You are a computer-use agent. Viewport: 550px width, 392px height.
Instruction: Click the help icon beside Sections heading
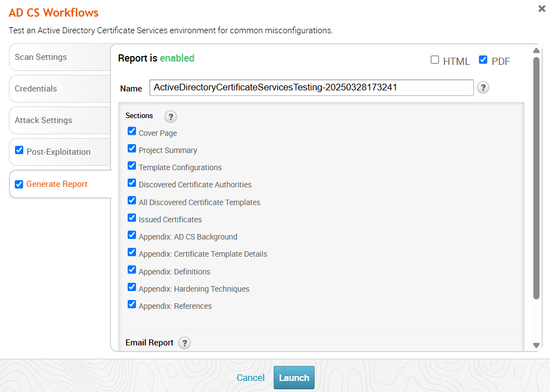[170, 116]
